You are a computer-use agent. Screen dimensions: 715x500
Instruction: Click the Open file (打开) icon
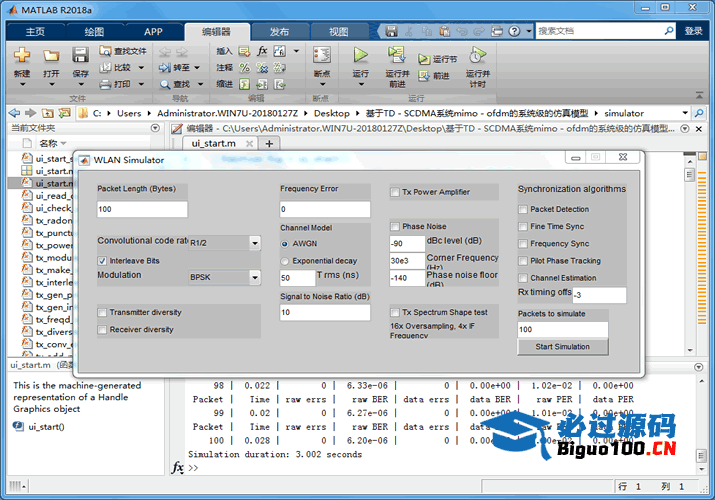pyautogui.click(x=51, y=56)
